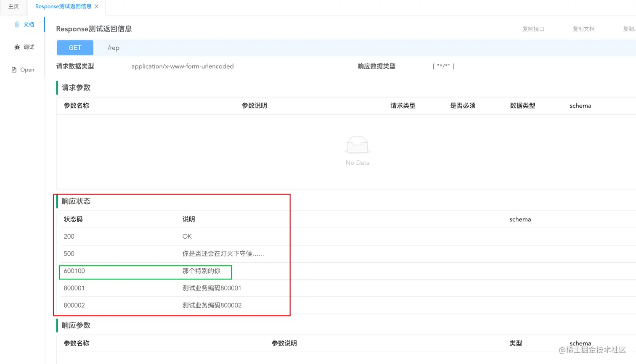This screenshot has height=364, width=636.
Task: Select status code 200
Action: [x=69, y=236]
